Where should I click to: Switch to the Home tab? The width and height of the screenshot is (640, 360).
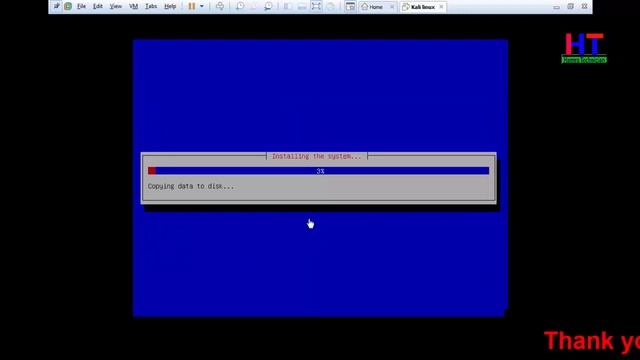click(x=376, y=7)
